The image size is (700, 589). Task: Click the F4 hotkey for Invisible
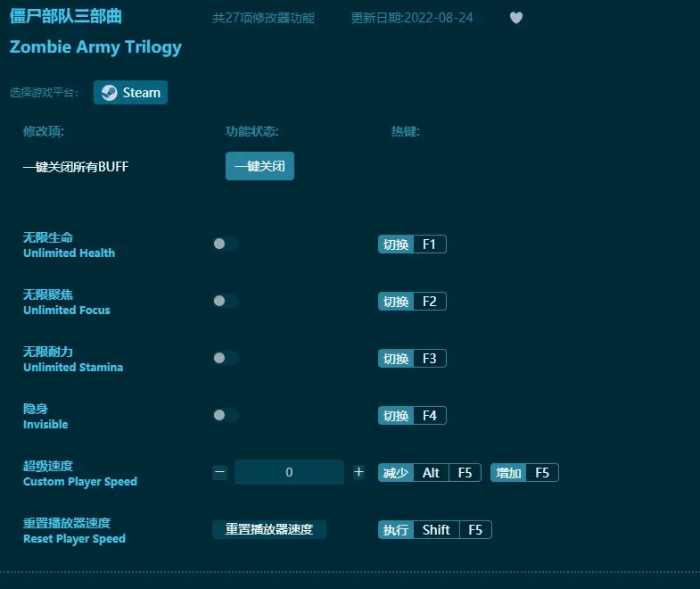pos(412,416)
